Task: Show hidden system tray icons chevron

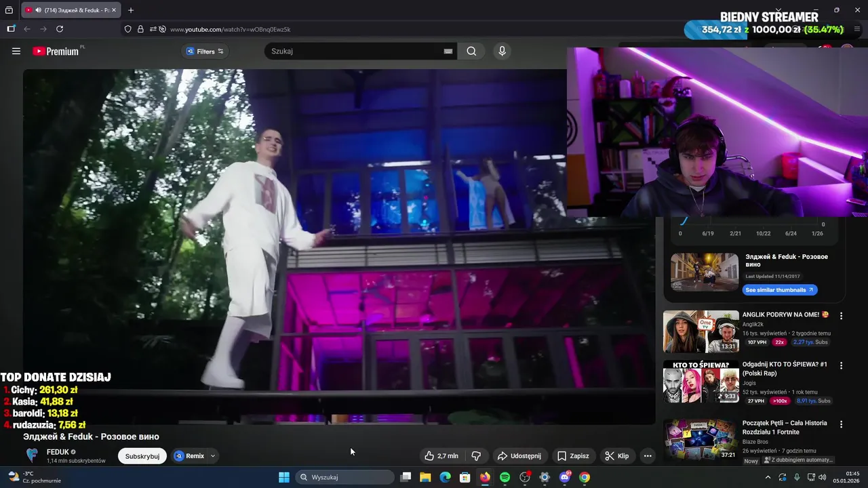Action: click(x=768, y=477)
